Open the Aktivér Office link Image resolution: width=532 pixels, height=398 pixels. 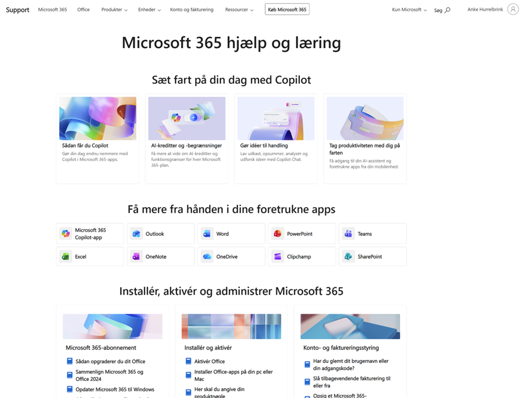click(x=209, y=361)
